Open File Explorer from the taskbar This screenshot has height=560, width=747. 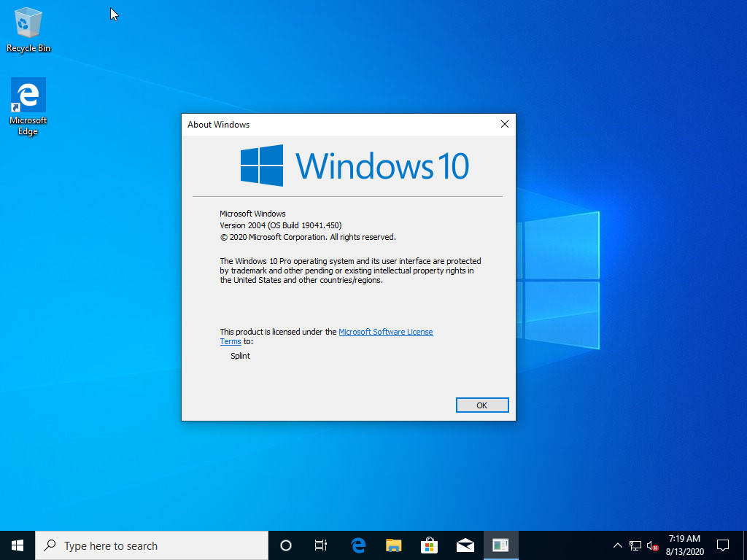coord(393,545)
